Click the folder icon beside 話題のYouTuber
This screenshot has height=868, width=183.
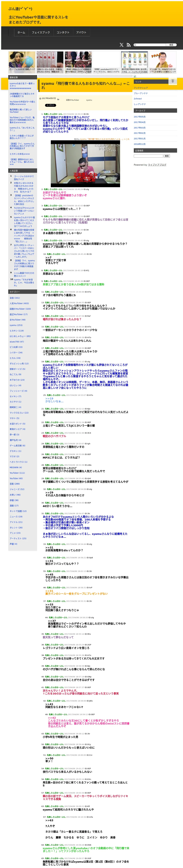[58, 100]
